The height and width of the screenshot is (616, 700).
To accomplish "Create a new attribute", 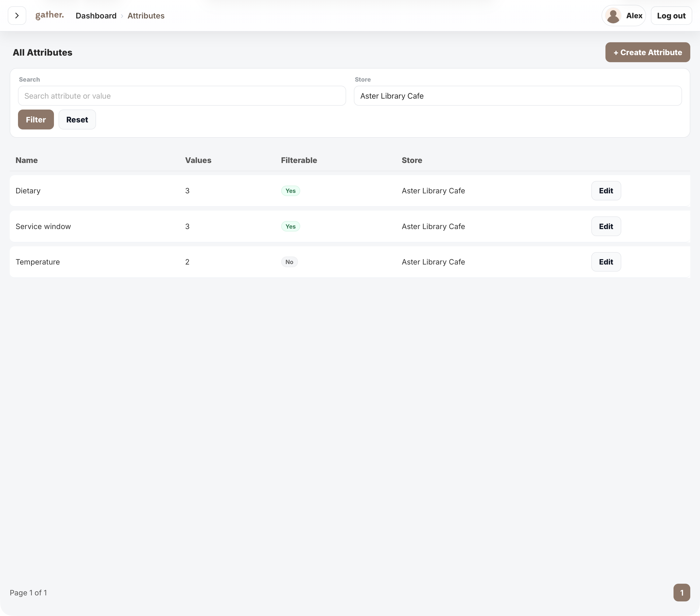I will (x=647, y=52).
